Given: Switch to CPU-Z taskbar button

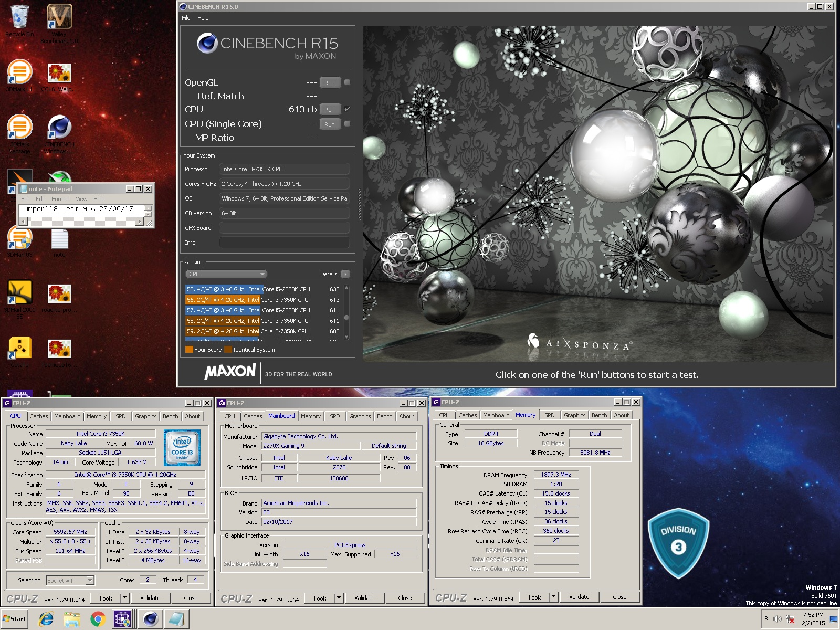Looking at the screenshot, I should 123,619.
